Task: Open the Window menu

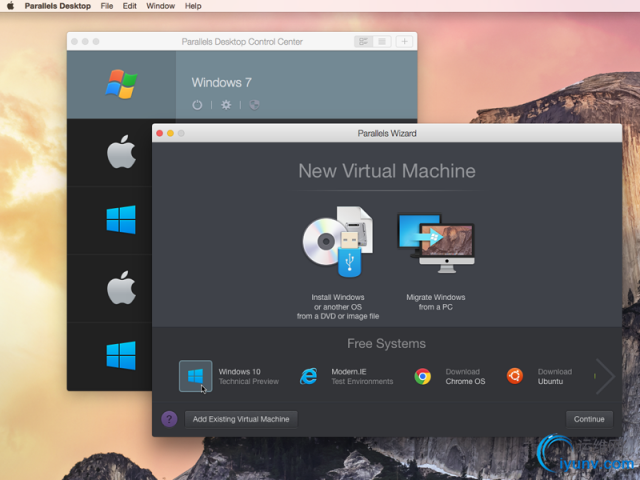Action: 161,6
